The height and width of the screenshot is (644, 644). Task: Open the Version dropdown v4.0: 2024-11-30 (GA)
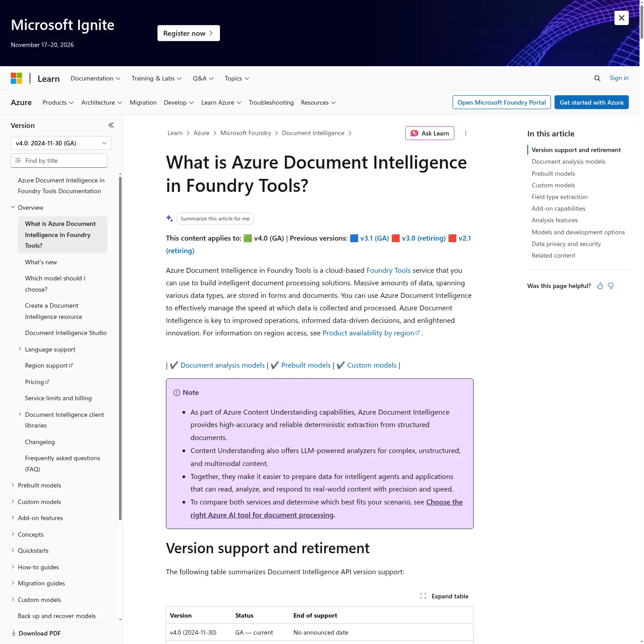(61, 143)
